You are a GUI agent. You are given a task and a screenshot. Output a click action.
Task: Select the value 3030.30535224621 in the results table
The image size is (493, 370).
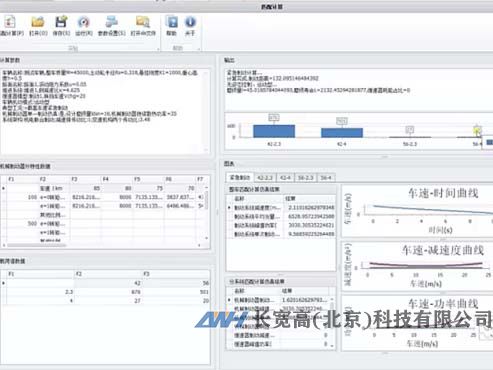311,225
